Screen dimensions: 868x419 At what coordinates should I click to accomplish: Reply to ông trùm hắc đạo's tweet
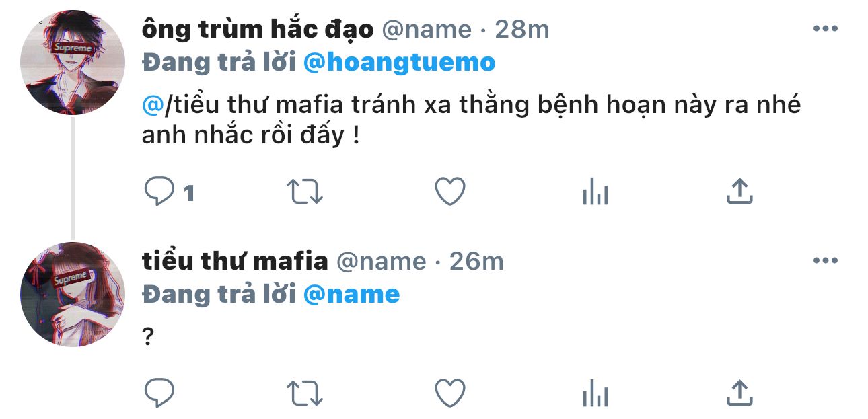pos(160,192)
